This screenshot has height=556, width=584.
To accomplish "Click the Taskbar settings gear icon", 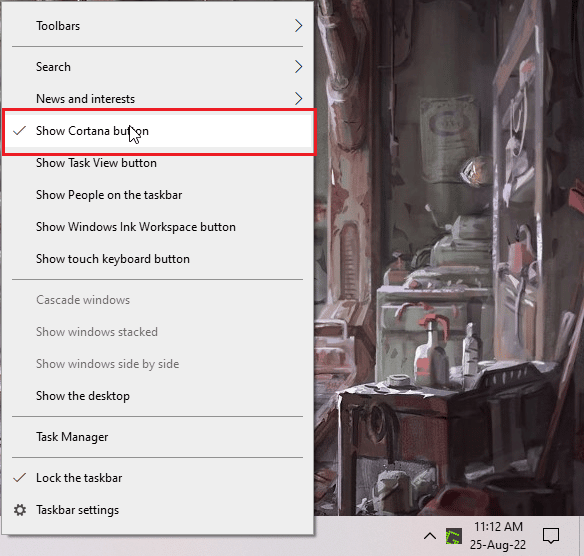I will pyautogui.click(x=20, y=510).
